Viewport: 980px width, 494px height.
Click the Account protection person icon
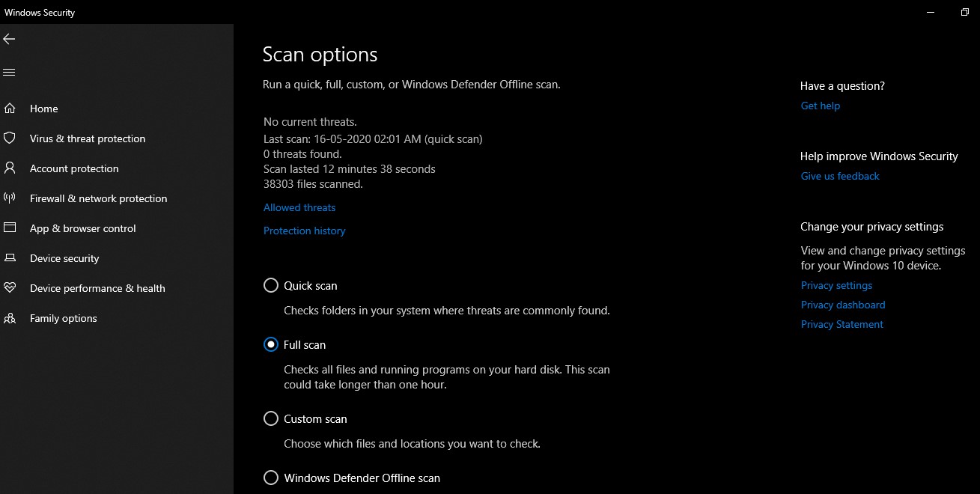(10, 168)
